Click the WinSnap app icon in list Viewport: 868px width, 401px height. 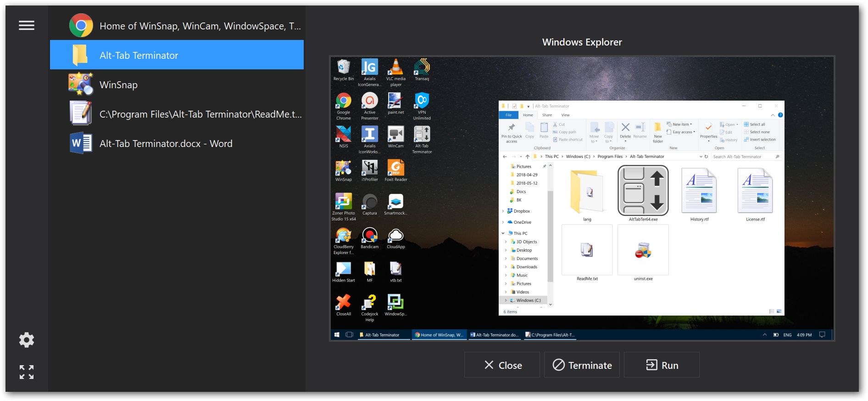click(81, 85)
